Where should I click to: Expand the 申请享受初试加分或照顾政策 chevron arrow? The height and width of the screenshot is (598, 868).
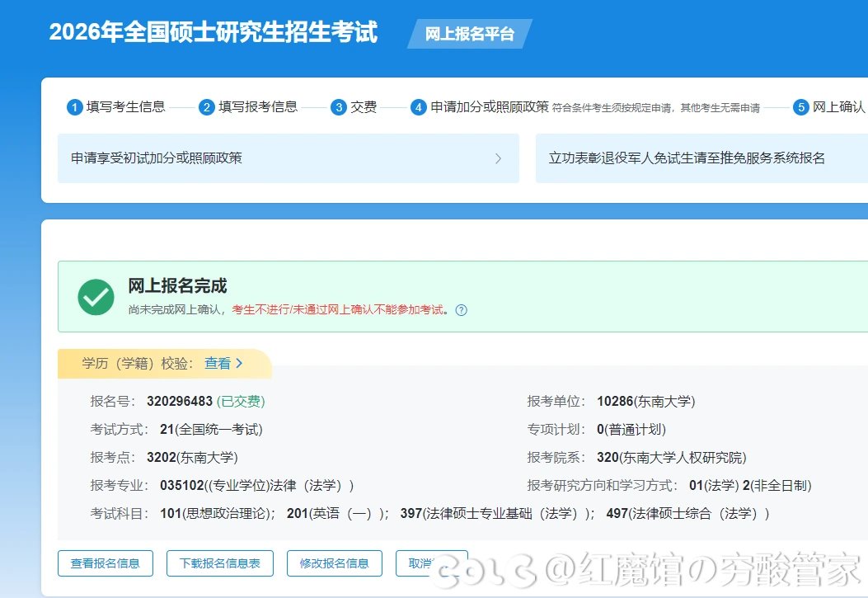pyautogui.click(x=498, y=158)
